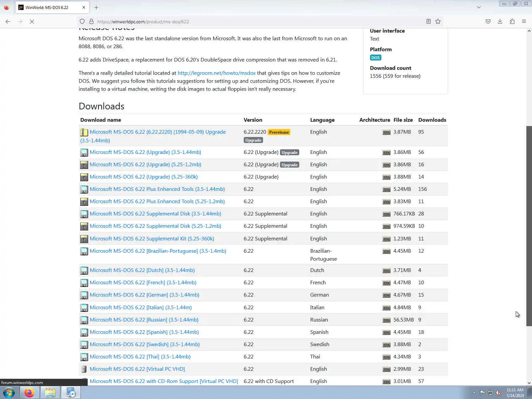Image resolution: width=532 pixels, height=399 pixels.
Task: Open MS-DOS 6.22 [Swedish] (3.5-1.44mb) link
Action: (x=145, y=344)
